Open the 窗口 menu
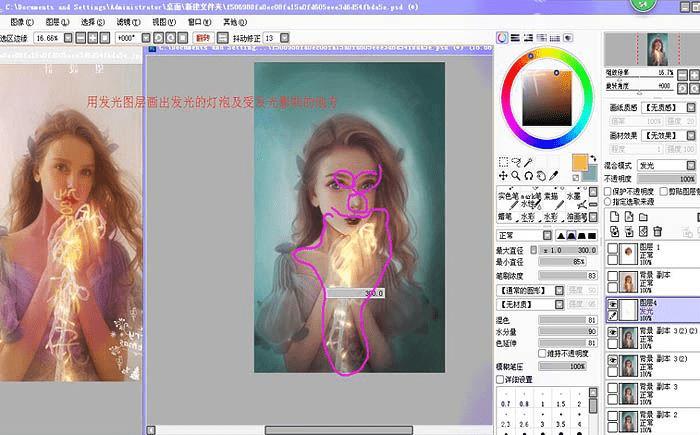700x435 pixels. [199, 22]
